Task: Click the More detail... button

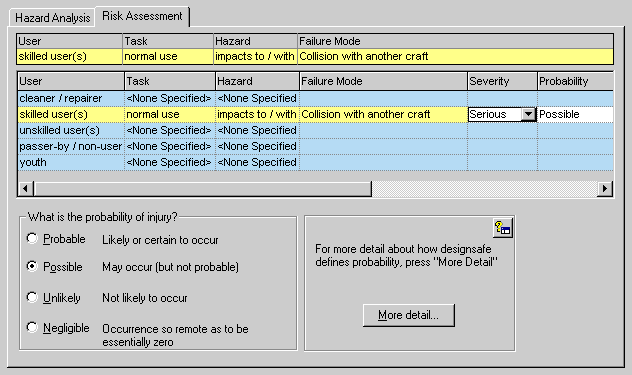Action: [409, 315]
